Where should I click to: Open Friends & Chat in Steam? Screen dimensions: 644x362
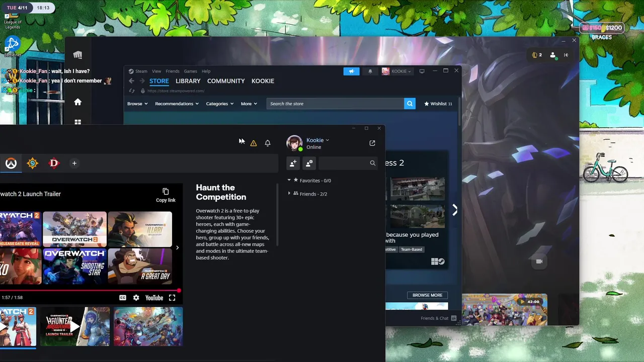(x=438, y=318)
